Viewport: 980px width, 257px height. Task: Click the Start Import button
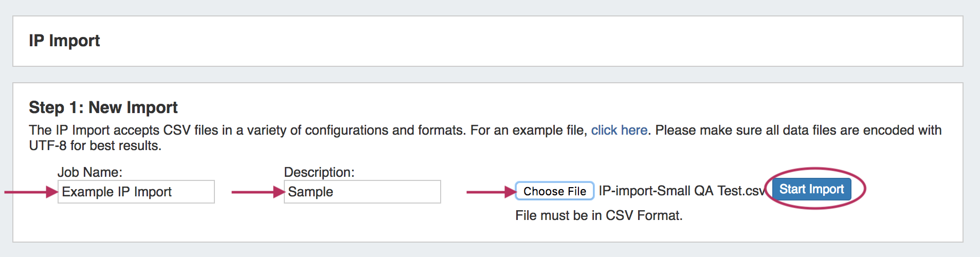coord(811,189)
